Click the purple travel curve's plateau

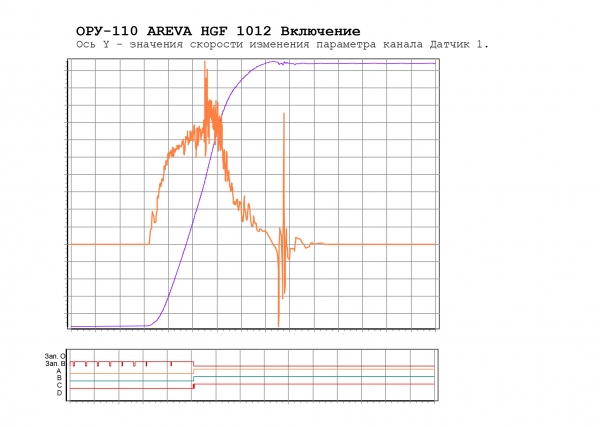(x=364, y=63)
